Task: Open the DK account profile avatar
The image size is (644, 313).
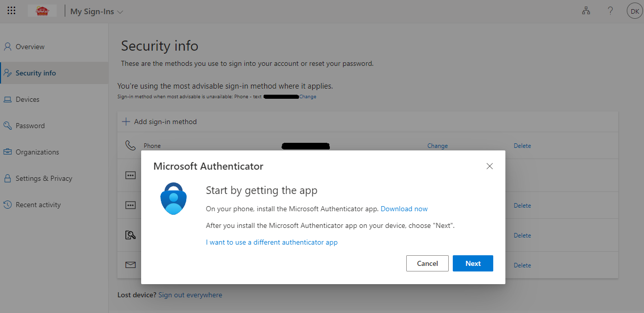Action: tap(634, 11)
